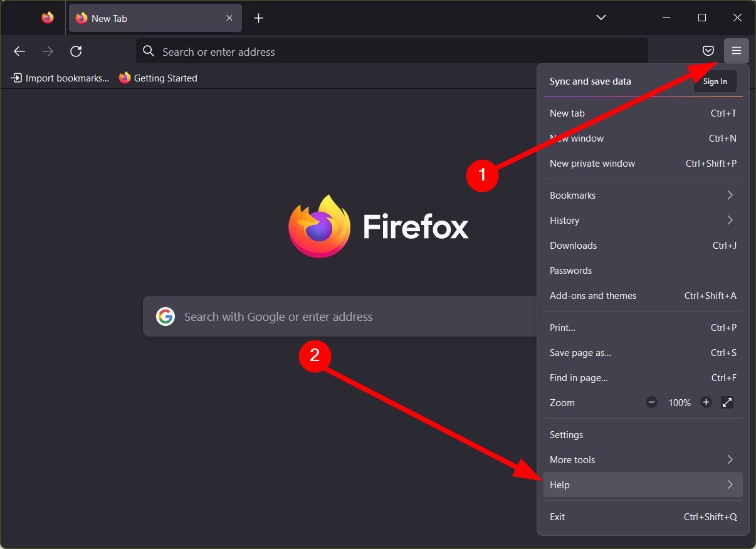
Task: Select New private window
Action: [x=643, y=164]
